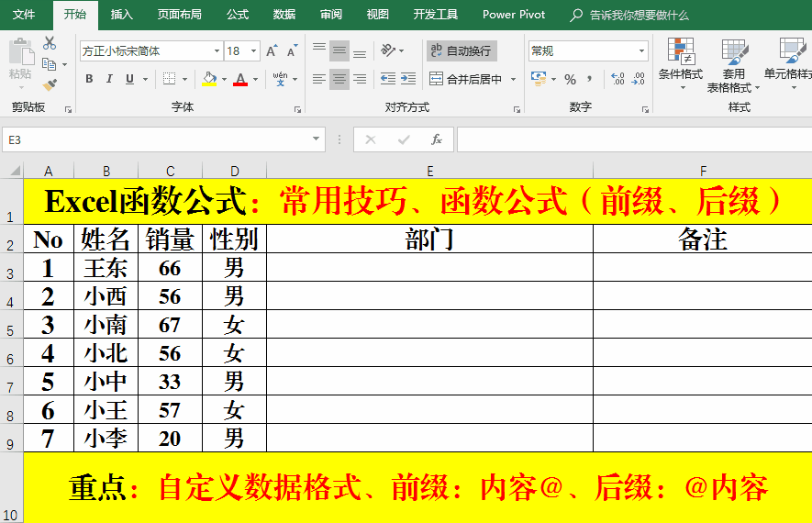Toggle Bold formatting
812x523 pixels.
pos(89,80)
